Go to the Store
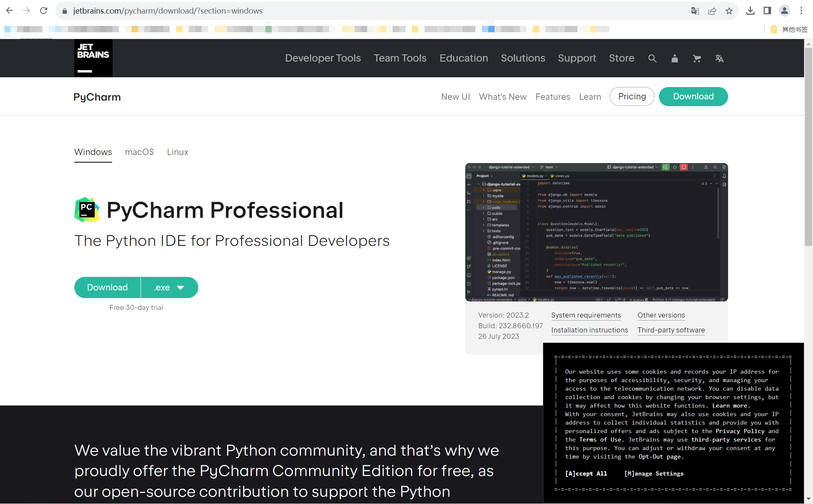Image resolution: width=813 pixels, height=504 pixels. (621, 58)
